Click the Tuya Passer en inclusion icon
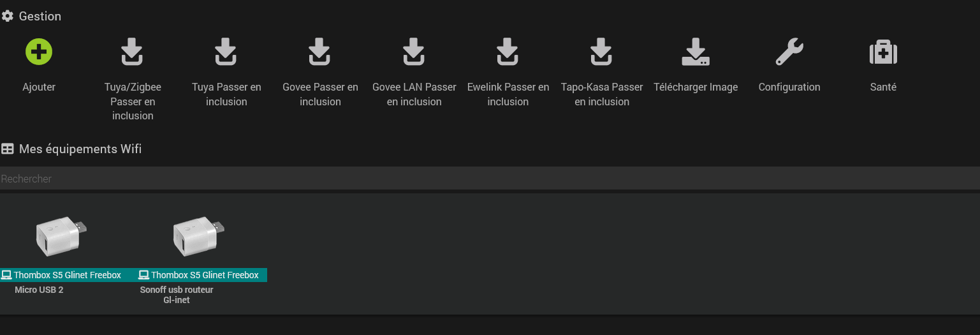 click(x=226, y=52)
